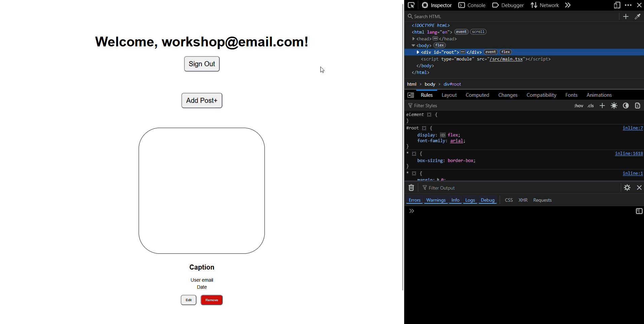Highlight elements matching #root selector
This screenshot has width=644, height=324.
point(424,128)
